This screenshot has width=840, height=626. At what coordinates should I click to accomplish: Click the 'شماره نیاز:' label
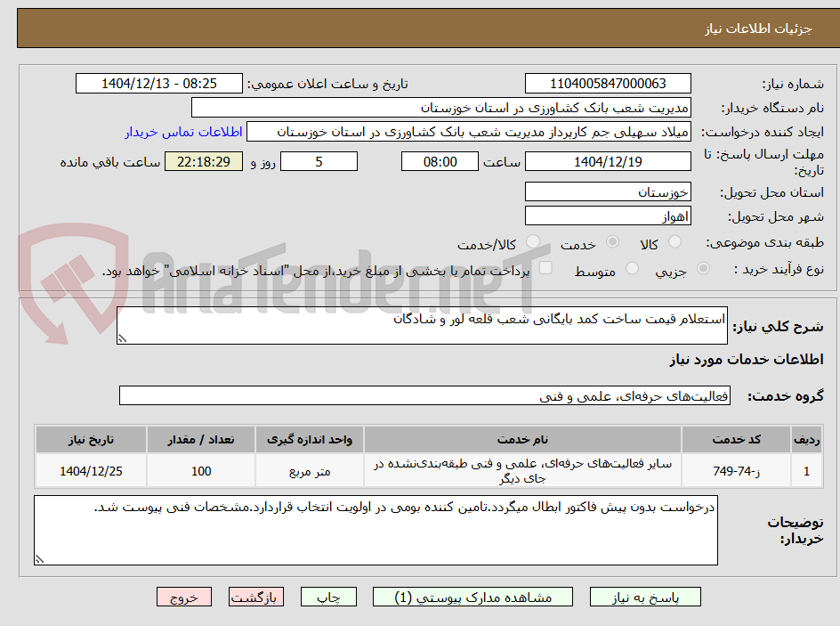tap(793, 84)
